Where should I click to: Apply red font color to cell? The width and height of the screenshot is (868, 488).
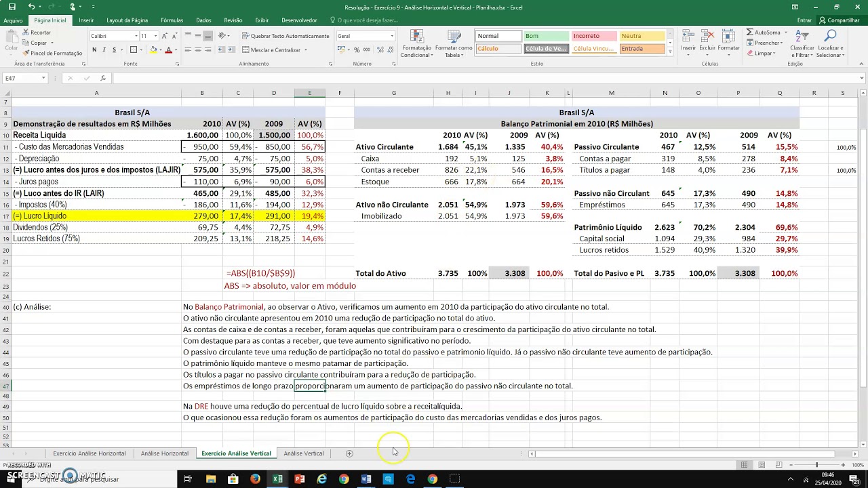169,49
